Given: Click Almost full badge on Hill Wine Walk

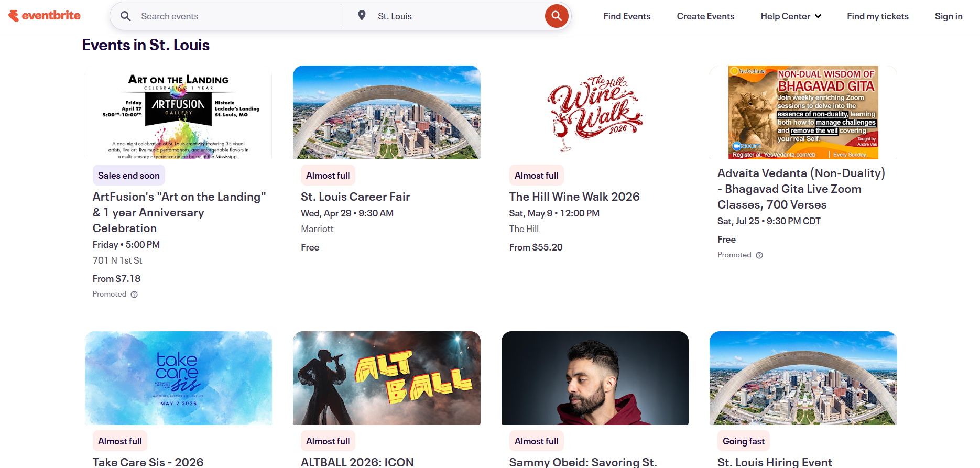Looking at the screenshot, I should (x=536, y=176).
